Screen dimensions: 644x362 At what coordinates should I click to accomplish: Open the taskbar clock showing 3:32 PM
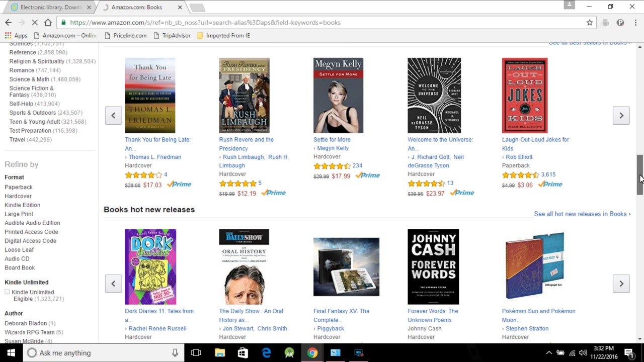603,352
